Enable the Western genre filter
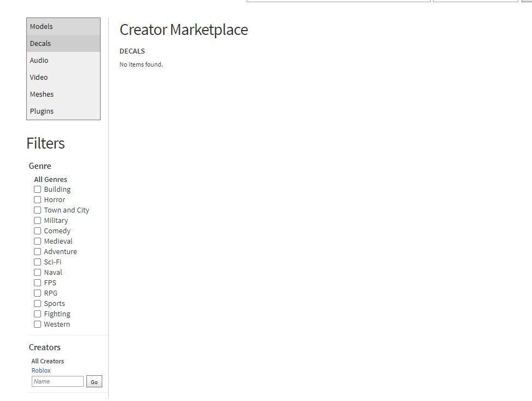This screenshot has height=401, width=532. coord(37,324)
